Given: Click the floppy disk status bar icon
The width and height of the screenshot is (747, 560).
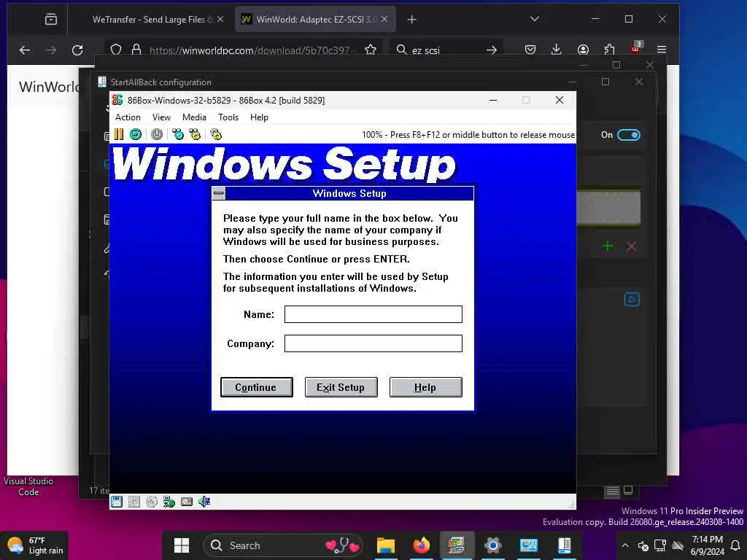Looking at the screenshot, I should tap(117, 502).
